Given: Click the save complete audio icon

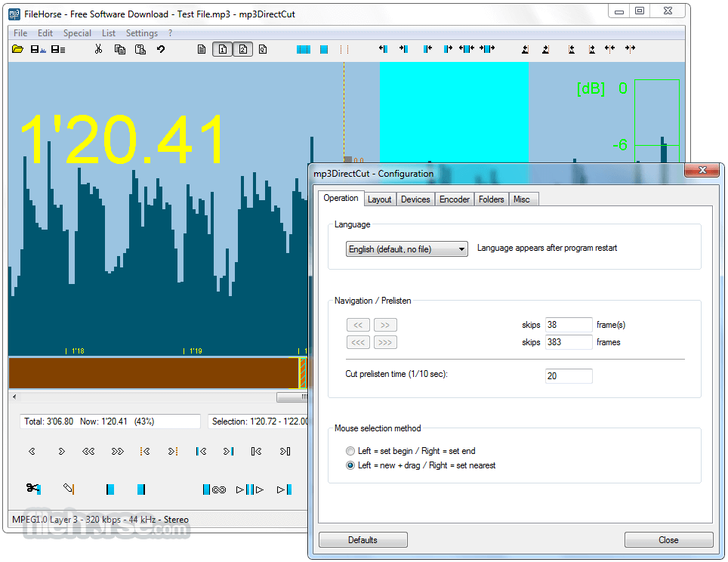Looking at the screenshot, I should (38, 49).
